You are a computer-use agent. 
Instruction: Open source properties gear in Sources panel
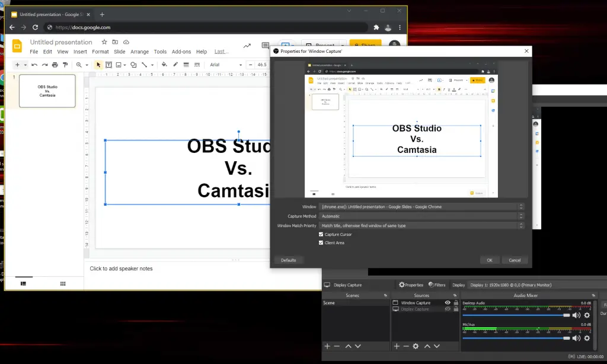(416, 346)
